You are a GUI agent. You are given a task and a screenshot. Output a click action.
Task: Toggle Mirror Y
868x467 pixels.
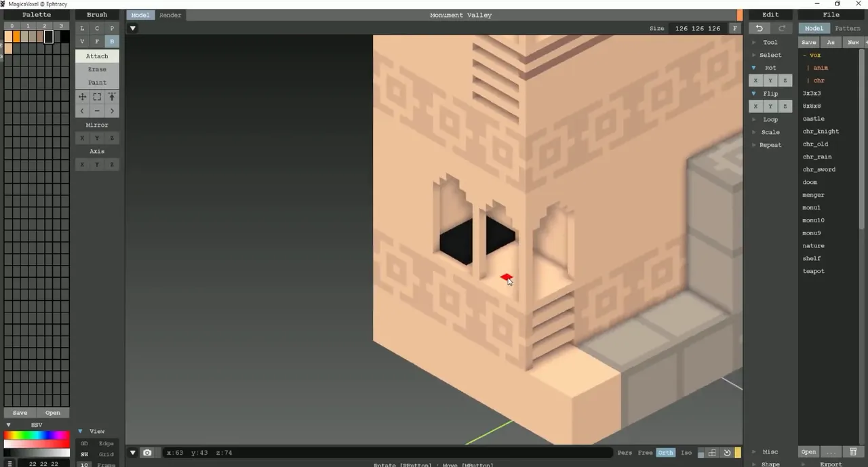click(97, 138)
